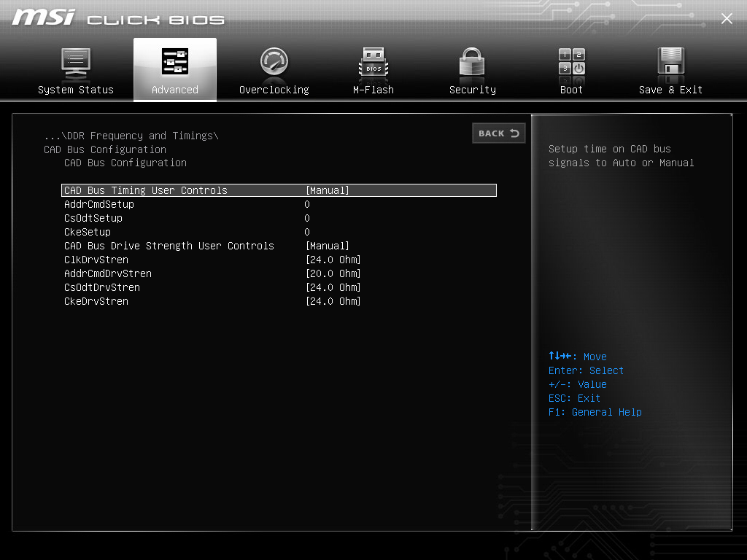Select CAD Bus Drive Strength User Controls
Viewport: 747px width, 560px height.
pos(169,246)
